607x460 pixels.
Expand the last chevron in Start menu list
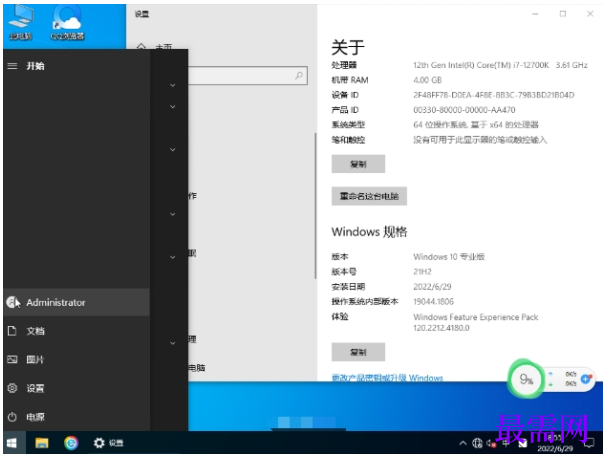[173, 343]
